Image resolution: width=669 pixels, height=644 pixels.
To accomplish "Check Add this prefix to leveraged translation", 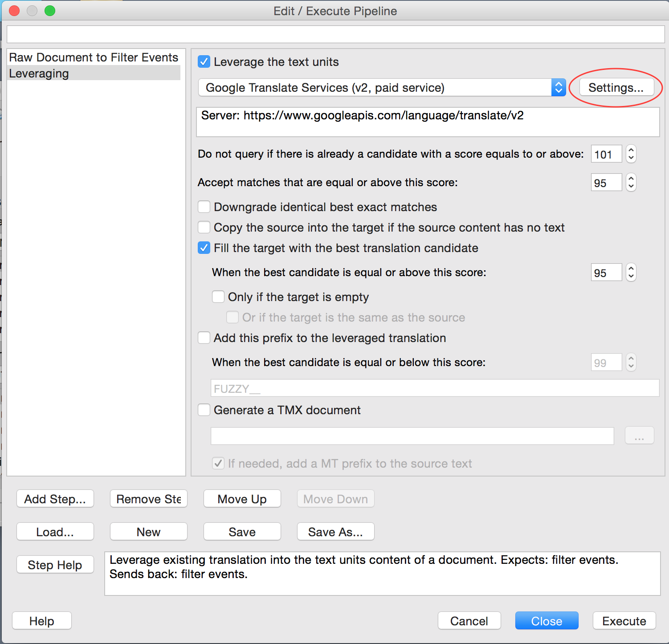I will pyautogui.click(x=204, y=338).
